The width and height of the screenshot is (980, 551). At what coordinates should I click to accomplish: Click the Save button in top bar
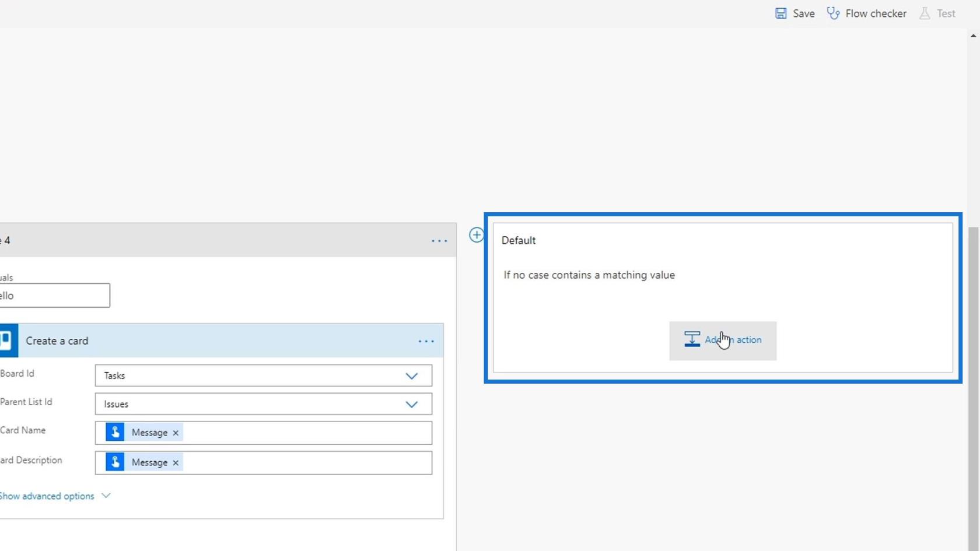(794, 13)
